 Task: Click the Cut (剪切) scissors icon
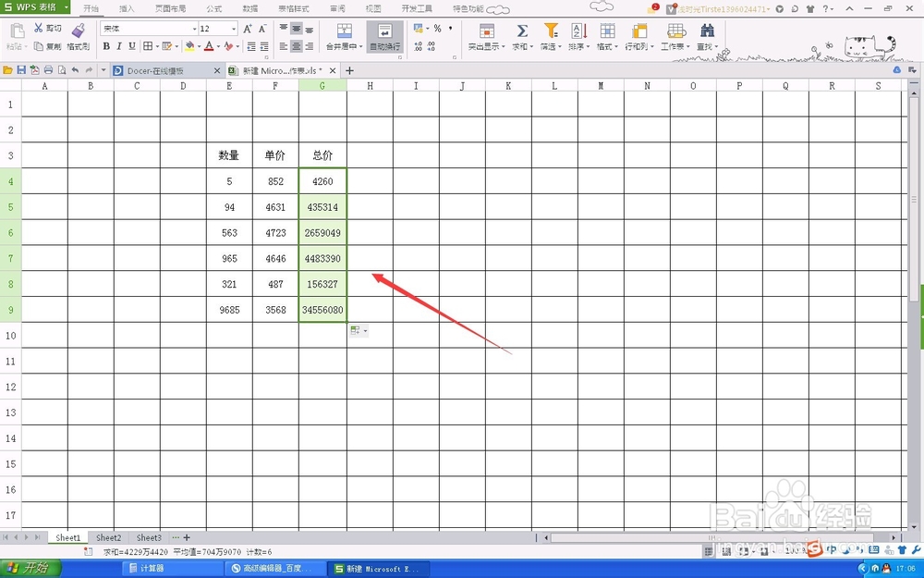coord(39,28)
